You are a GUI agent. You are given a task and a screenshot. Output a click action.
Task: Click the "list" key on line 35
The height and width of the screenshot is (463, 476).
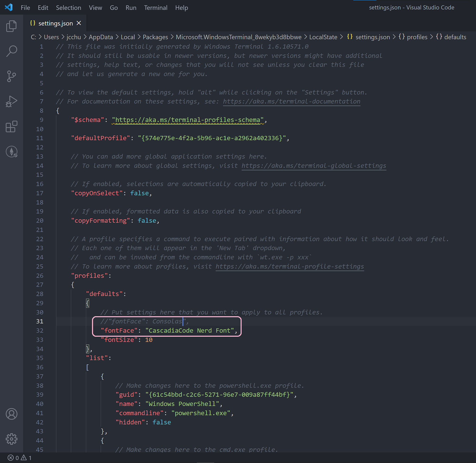(97, 358)
